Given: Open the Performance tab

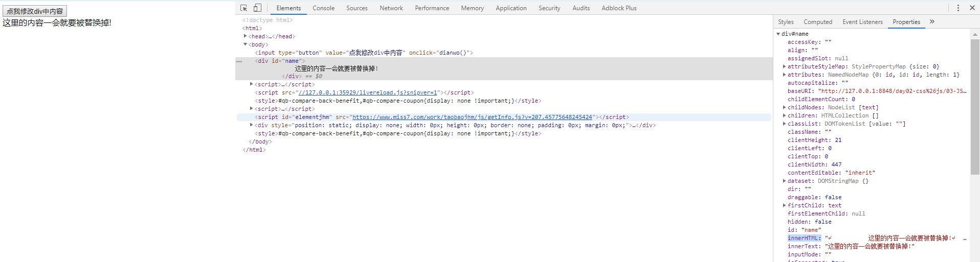Looking at the screenshot, I should (x=432, y=8).
